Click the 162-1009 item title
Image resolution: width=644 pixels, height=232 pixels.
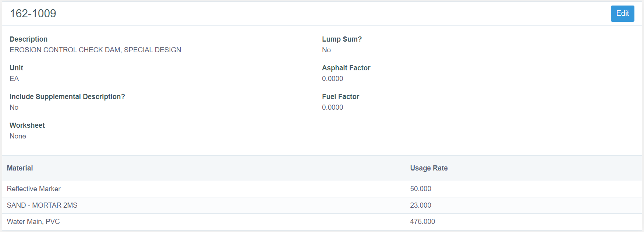(x=33, y=14)
